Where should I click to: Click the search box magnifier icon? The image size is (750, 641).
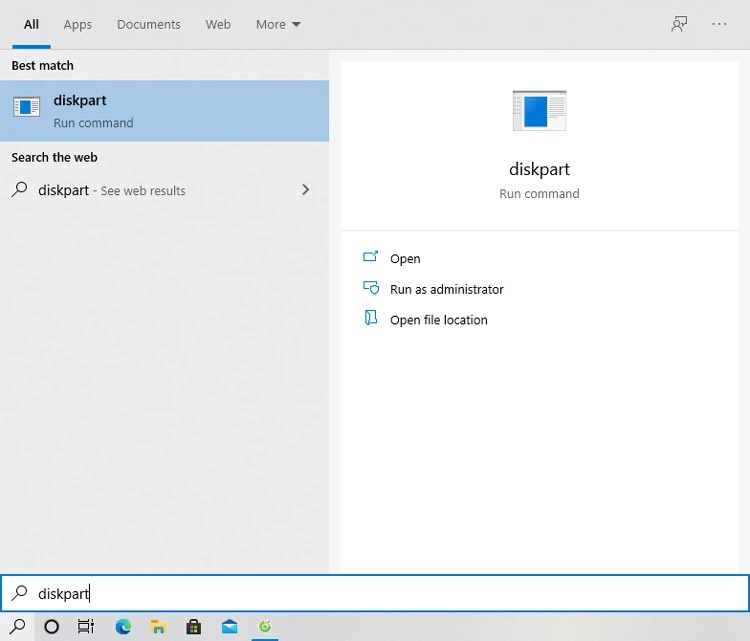[x=20, y=593]
